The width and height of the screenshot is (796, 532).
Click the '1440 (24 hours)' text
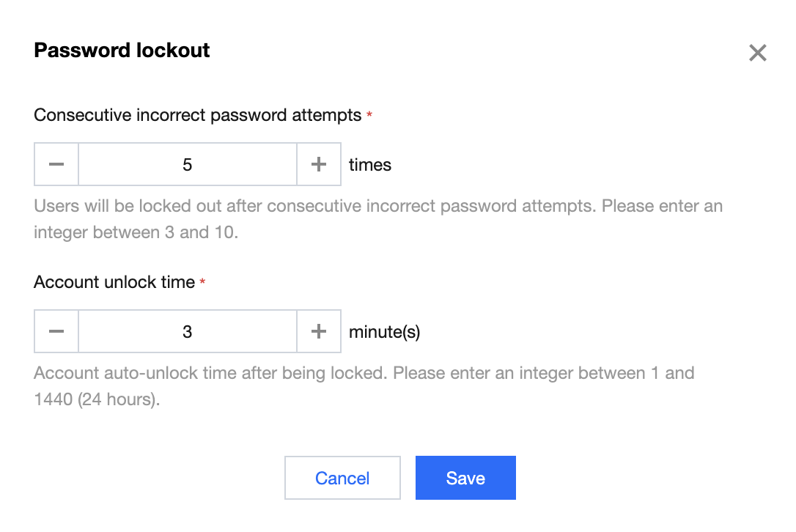click(97, 400)
